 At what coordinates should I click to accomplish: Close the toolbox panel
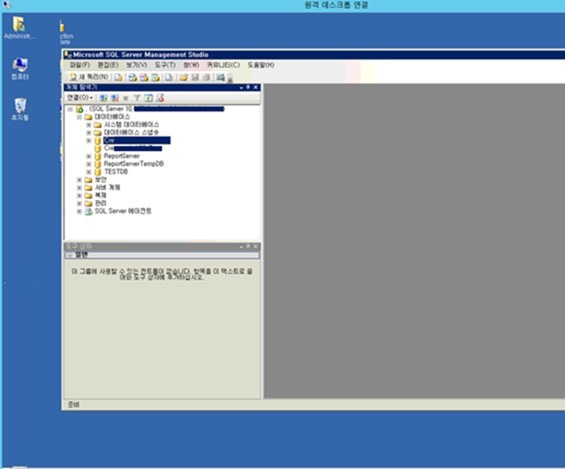click(255, 247)
